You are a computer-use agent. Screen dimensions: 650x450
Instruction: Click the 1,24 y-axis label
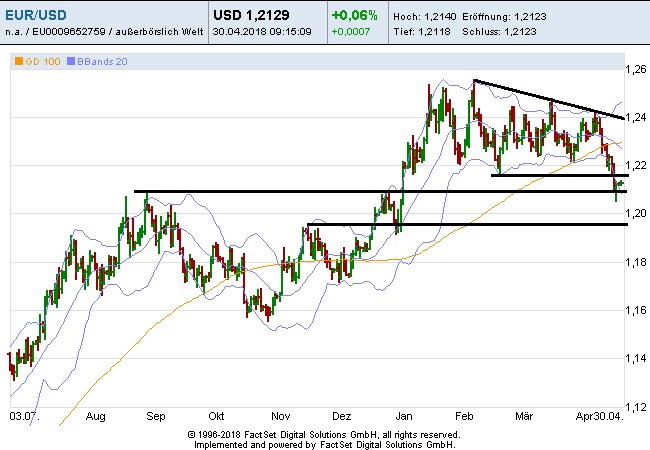[x=635, y=117]
